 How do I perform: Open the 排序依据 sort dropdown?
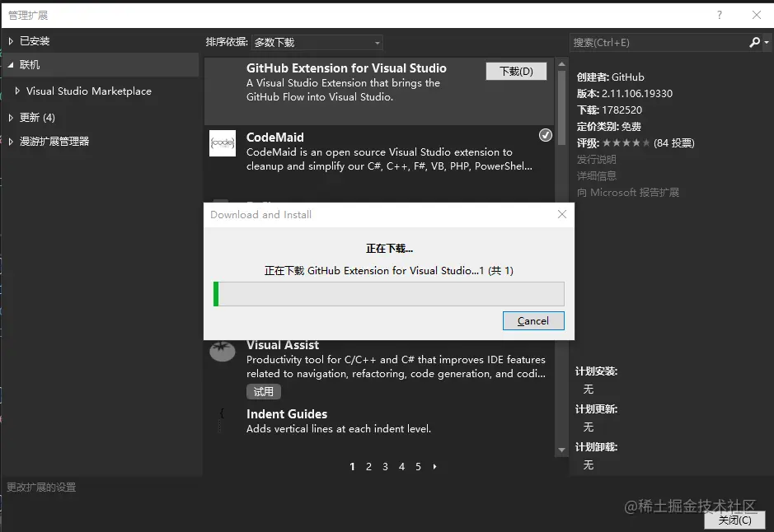click(x=317, y=42)
